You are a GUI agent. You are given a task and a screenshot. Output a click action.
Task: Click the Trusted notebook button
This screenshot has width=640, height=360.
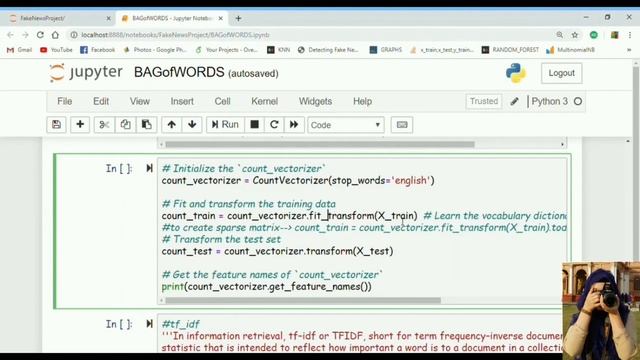(484, 101)
